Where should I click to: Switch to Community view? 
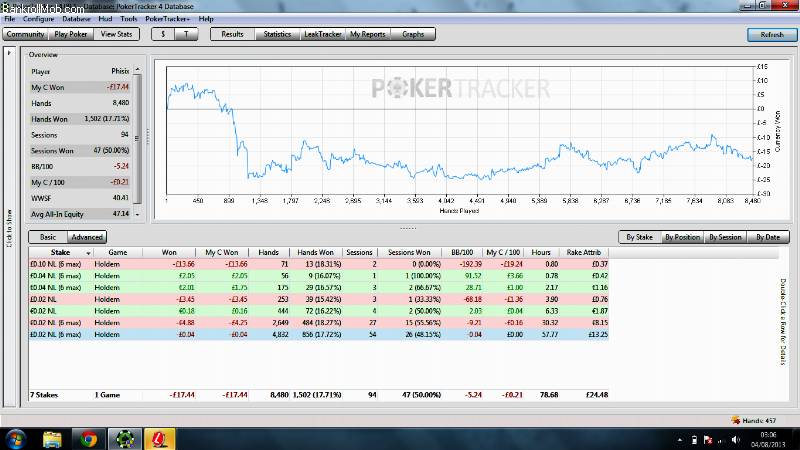pyautogui.click(x=26, y=34)
